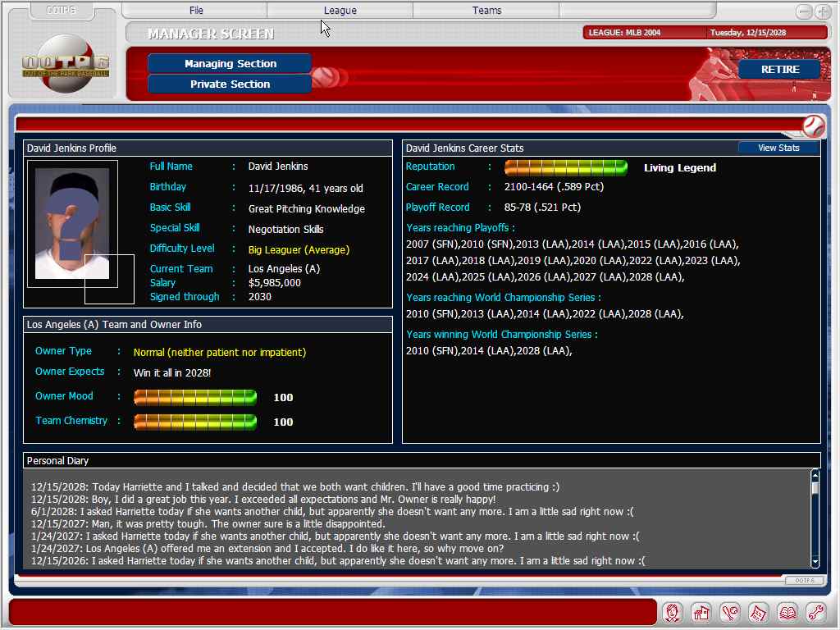Click the Owner Mood meter bar
840x630 pixels.
[x=195, y=397]
